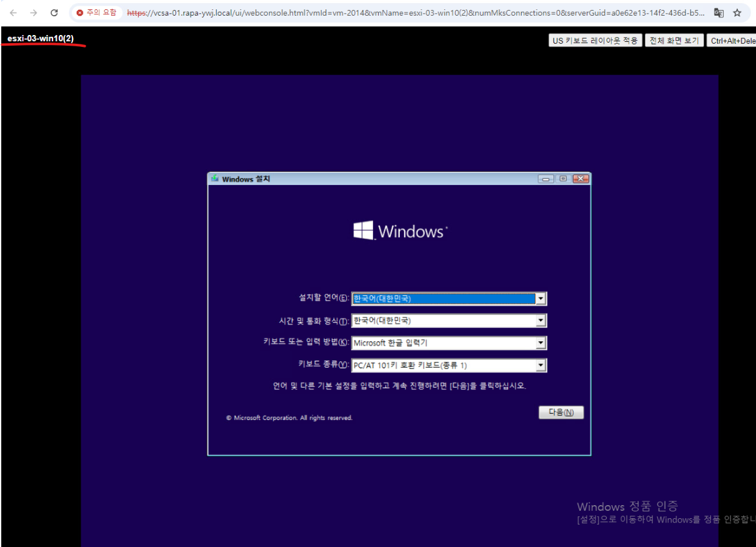
Task: Focus the browser address bar URL
Action: 415,13
